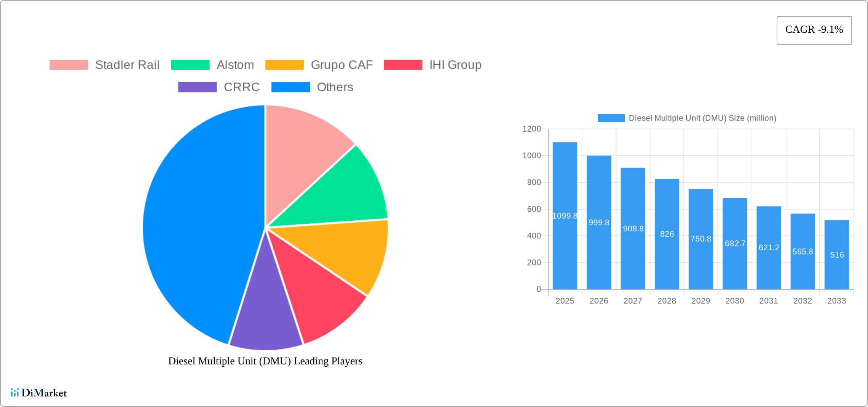Click the DiMarket brand link
This screenshot has width=868, height=407.
click(x=39, y=393)
